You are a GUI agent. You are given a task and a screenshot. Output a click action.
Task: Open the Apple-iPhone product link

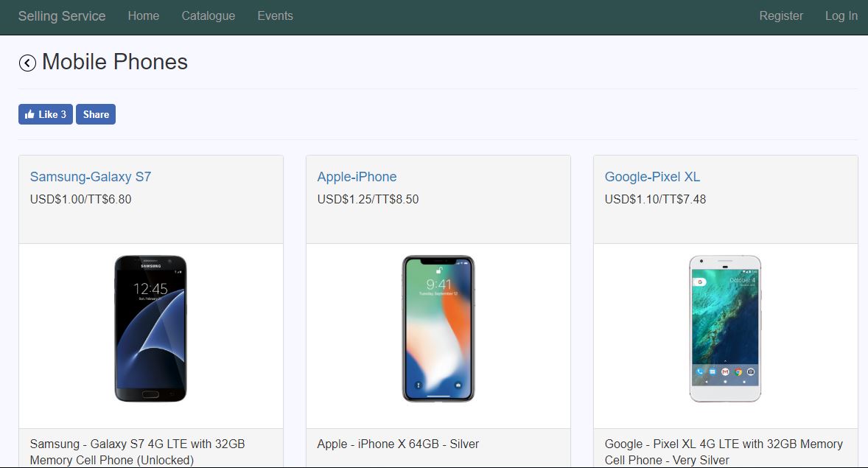click(x=357, y=177)
